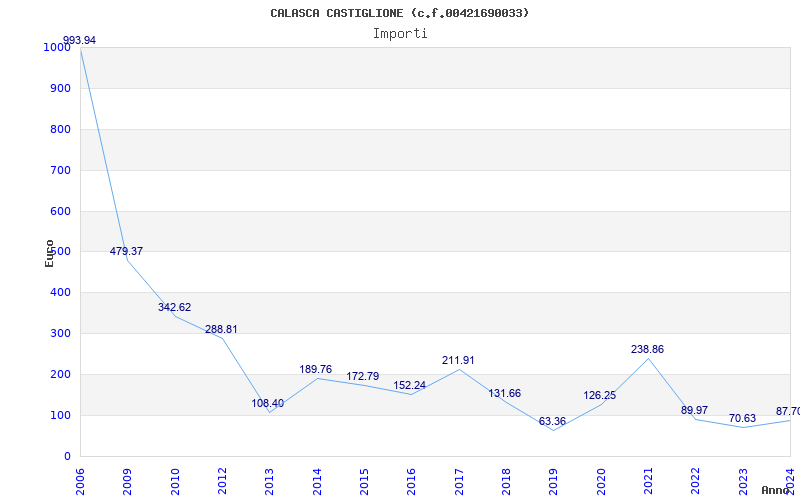Click the 100 y-axis tick label
The height and width of the screenshot is (500, 800).
60,415
